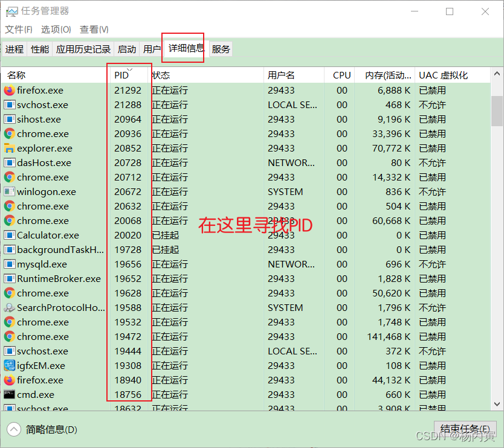Click the firefox.exe icon for PID 21292
The image size is (504, 448).
(9, 90)
